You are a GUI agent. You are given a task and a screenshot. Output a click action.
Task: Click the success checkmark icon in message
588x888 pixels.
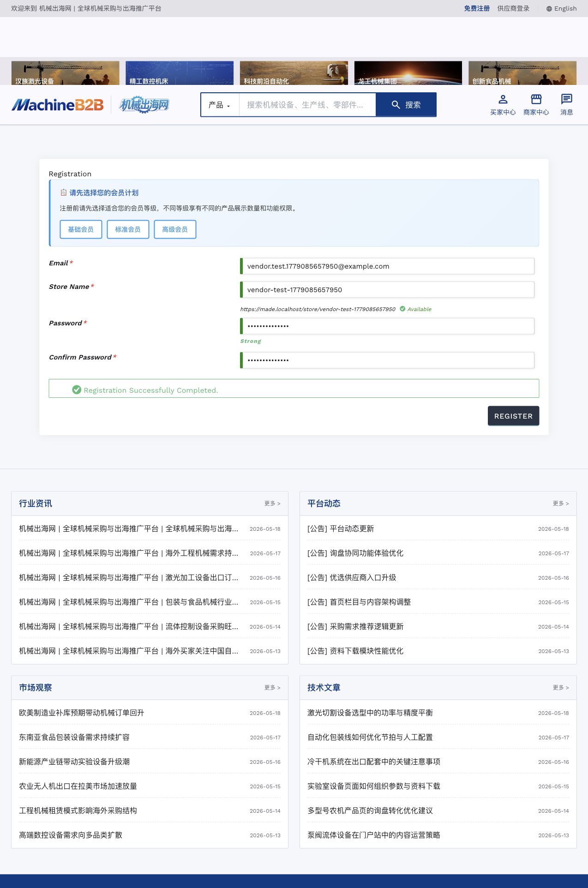point(77,390)
